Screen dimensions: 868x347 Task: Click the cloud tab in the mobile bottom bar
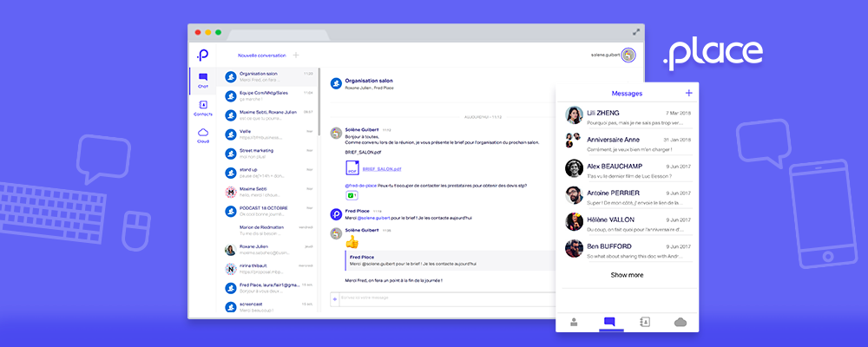coord(681,322)
